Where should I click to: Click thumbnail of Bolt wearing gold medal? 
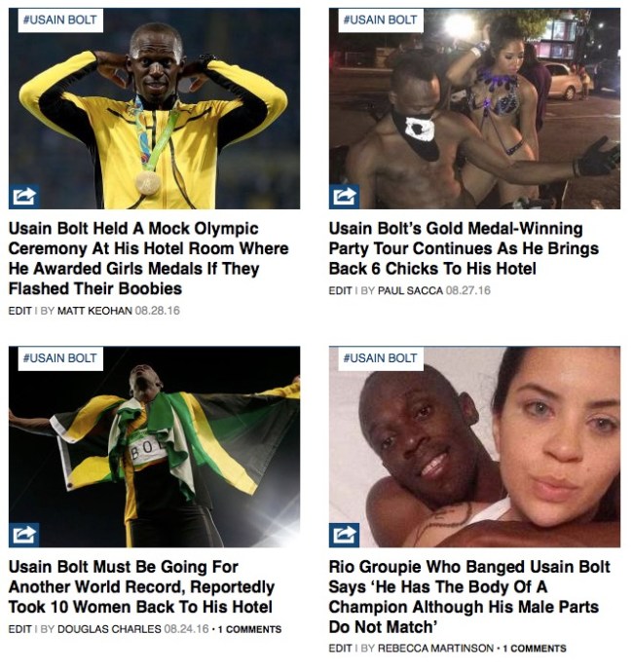[154, 108]
